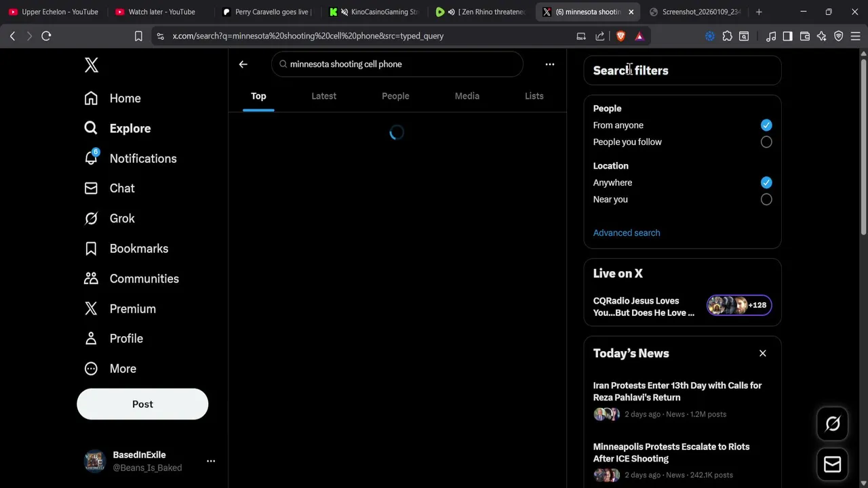Switch to KinoCasinoGaming browser tab

tap(375, 12)
